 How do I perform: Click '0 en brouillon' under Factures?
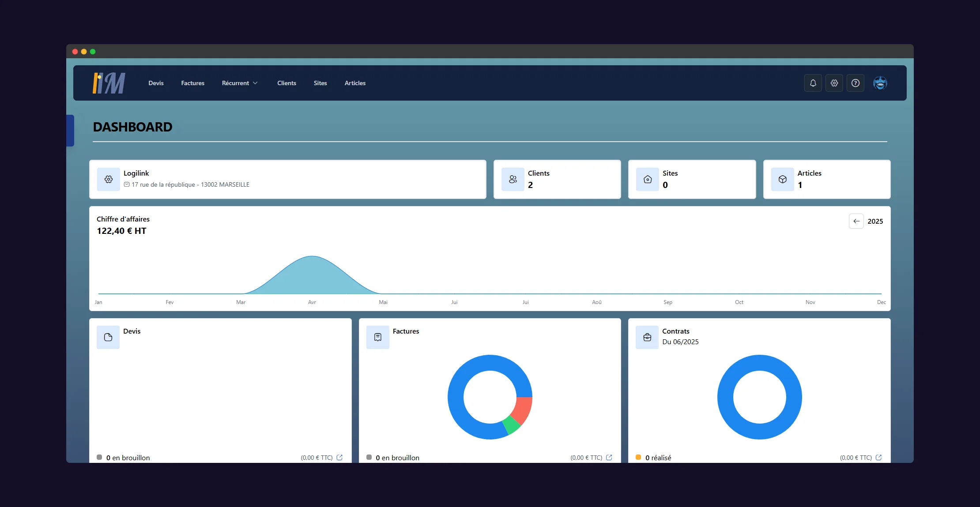pos(398,458)
